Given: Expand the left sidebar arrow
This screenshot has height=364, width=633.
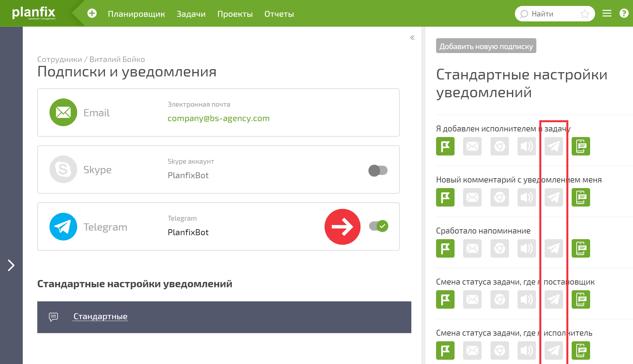Looking at the screenshot, I should (11, 265).
